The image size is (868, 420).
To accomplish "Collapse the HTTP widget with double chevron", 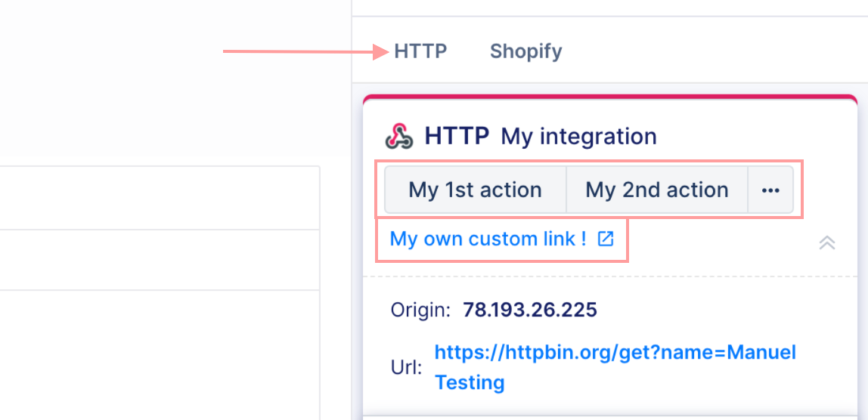I will (827, 243).
